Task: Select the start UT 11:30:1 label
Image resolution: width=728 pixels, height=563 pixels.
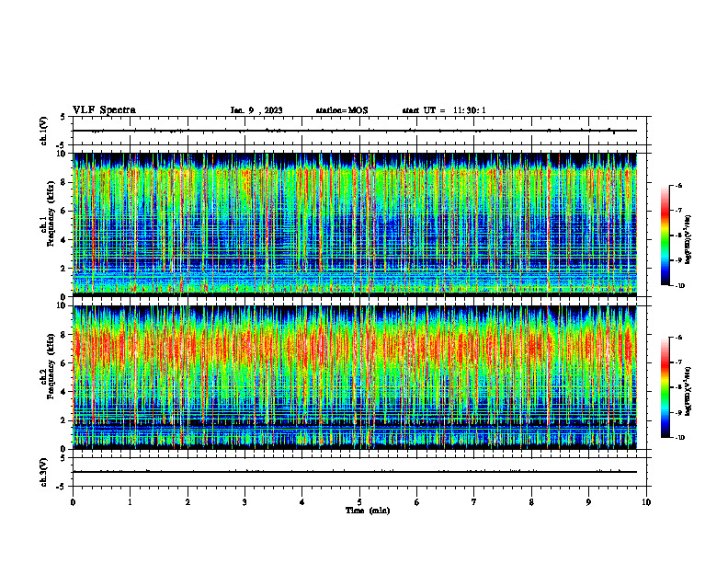Action: [x=444, y=110]
